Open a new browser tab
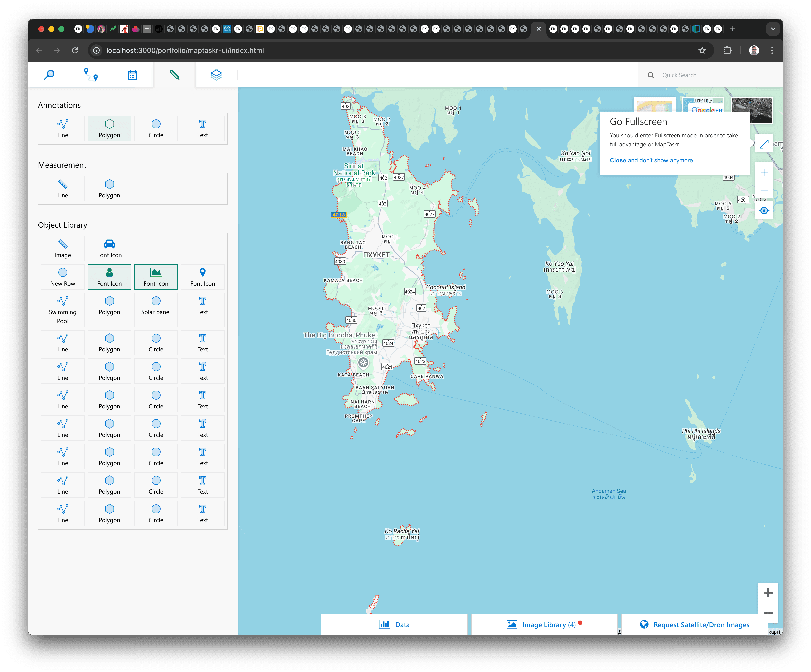This screenshot has width=811, height=672. coord(732,29)
